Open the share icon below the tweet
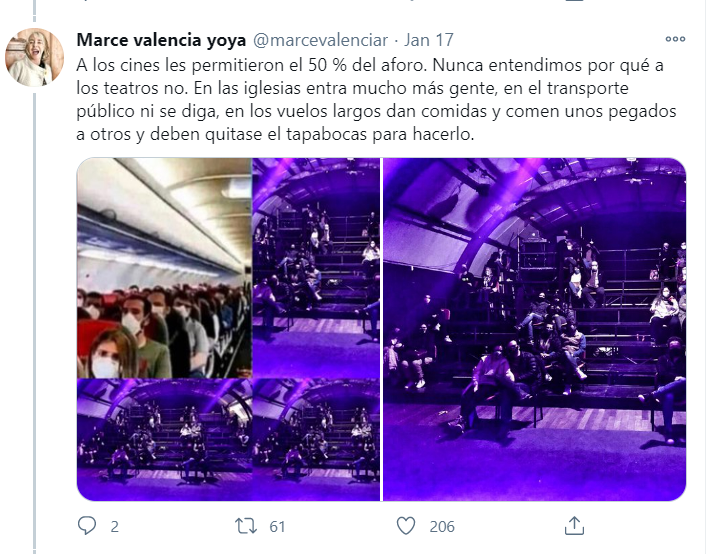This screenshot has width=717, height=554. (x=574, y=526)
